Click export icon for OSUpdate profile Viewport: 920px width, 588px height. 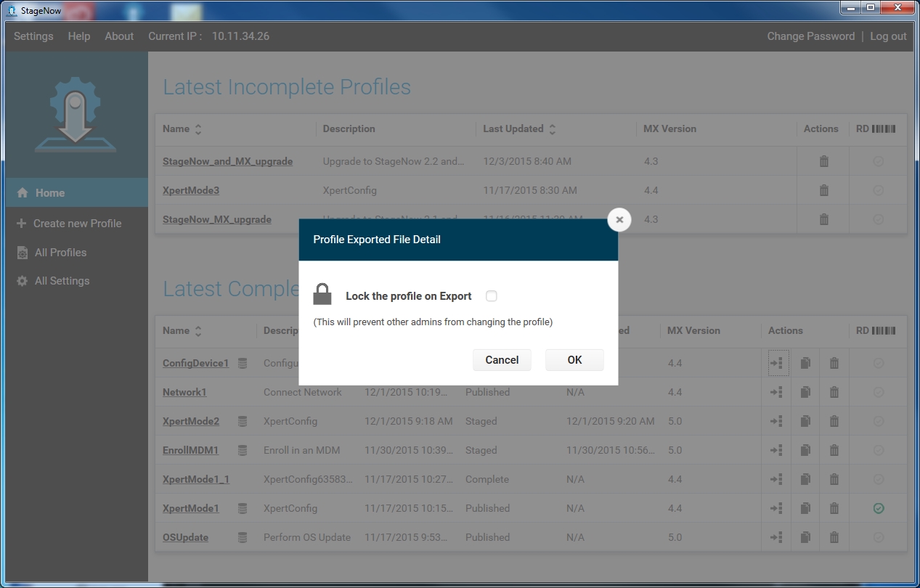776,537
